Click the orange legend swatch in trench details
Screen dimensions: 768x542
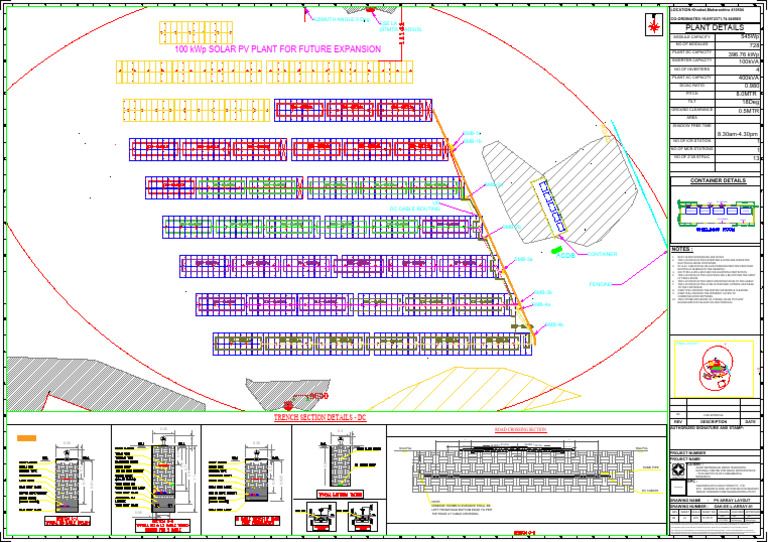click(26, 438)
